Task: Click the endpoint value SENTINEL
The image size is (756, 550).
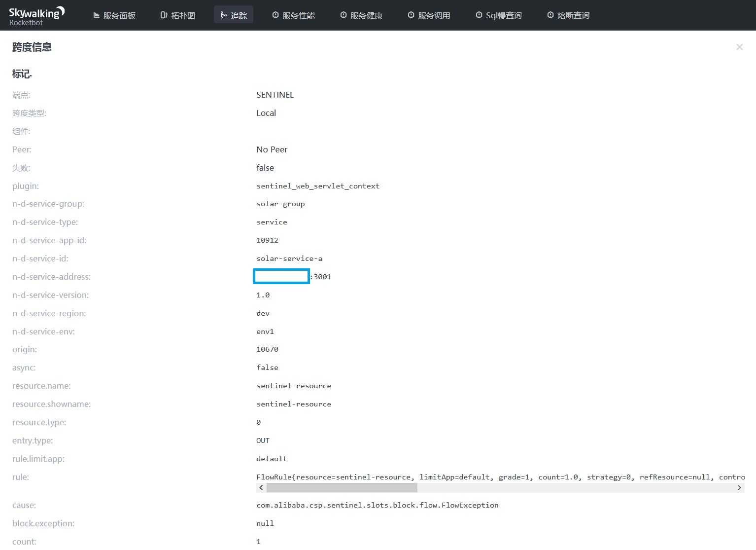Action: [275, 95]
